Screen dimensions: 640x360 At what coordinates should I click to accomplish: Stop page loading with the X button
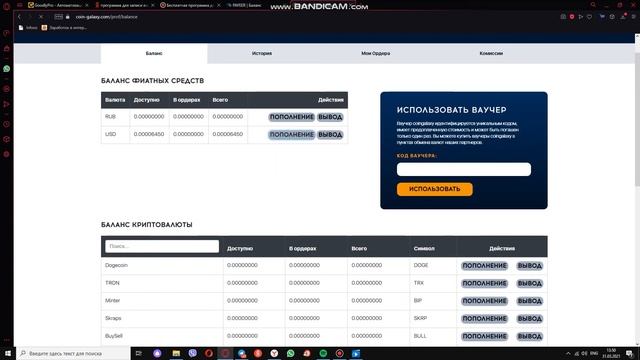point(41,17)
